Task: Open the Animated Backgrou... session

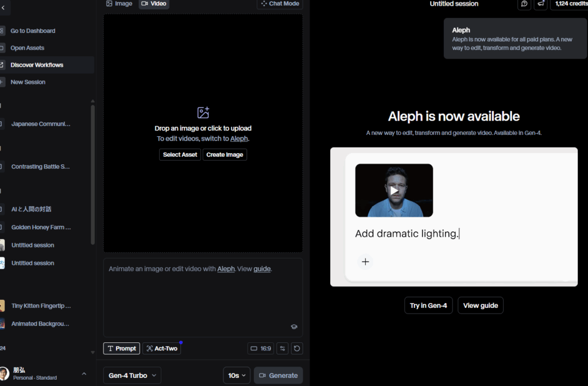Action: tap(40, 324)
